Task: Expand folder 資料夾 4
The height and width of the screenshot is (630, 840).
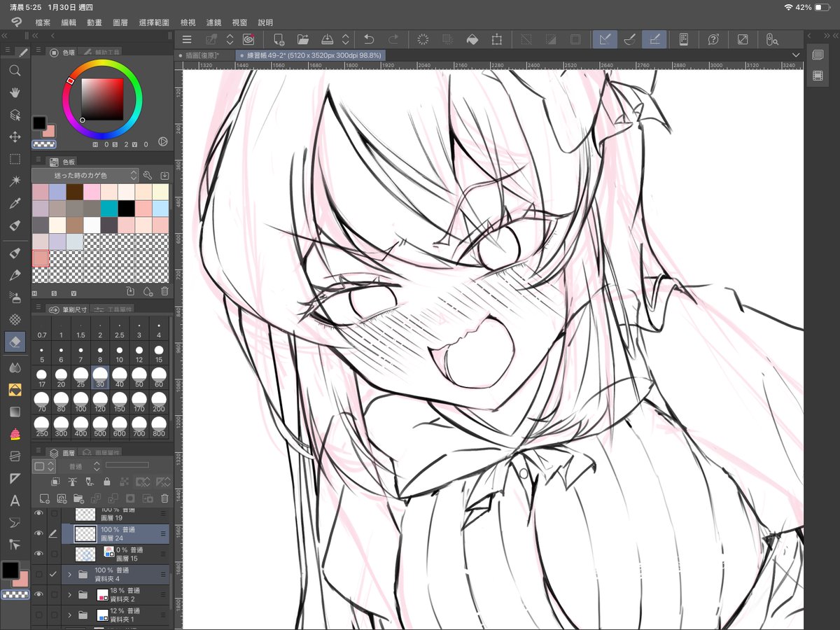Action: click(x=69, y=575)
